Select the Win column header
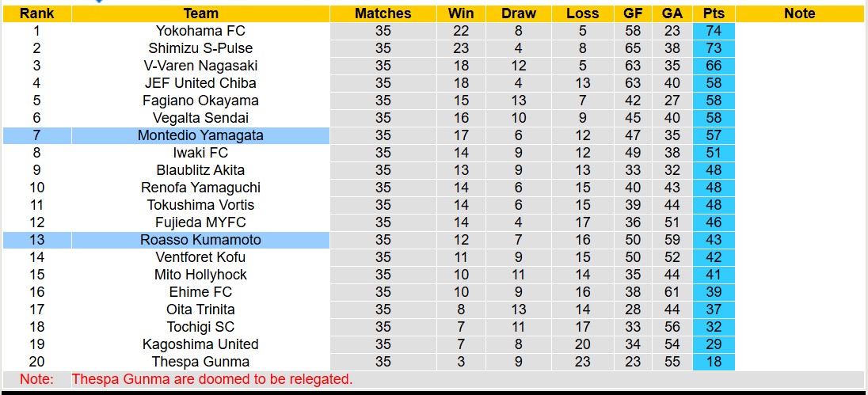The image size is (868, 395). pyautogui.click(x=461, y=13)
